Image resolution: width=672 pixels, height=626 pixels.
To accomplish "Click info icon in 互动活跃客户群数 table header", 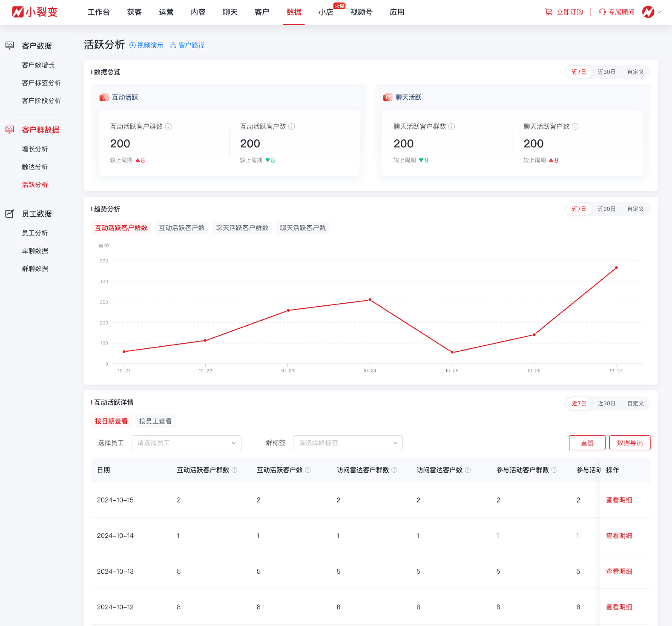I will coord(235,470).
